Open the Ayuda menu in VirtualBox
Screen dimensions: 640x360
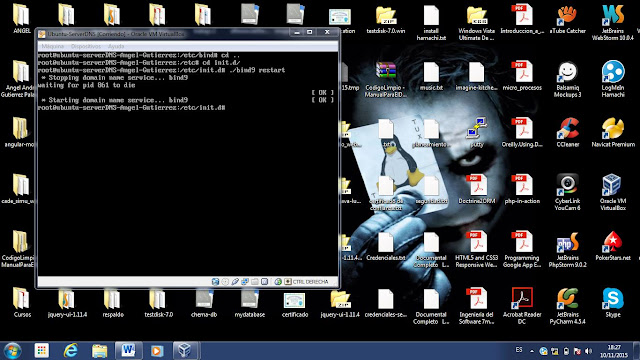point(116,47)
